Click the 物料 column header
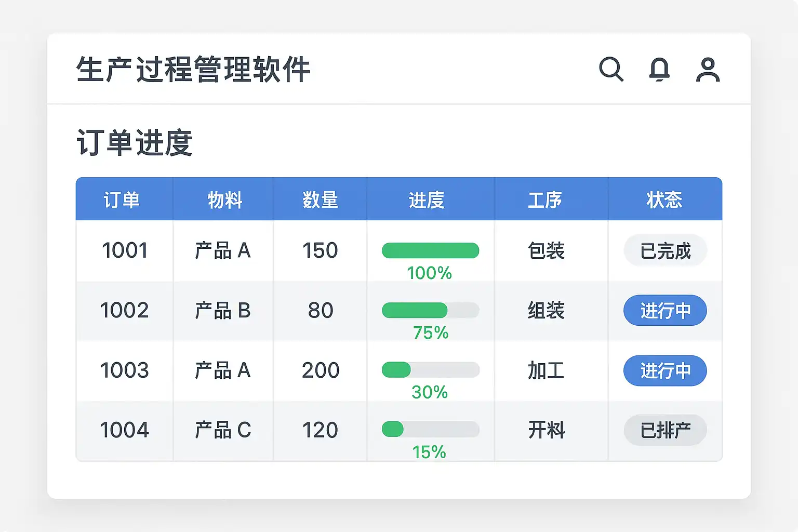798x532 pixels. coord(225,200)
